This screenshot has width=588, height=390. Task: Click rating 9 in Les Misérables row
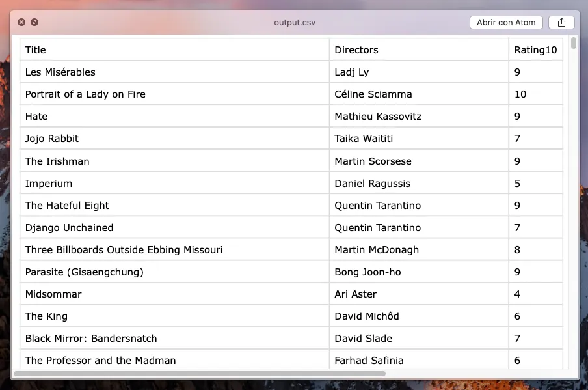pyautogui.click(x=535, y=72)
